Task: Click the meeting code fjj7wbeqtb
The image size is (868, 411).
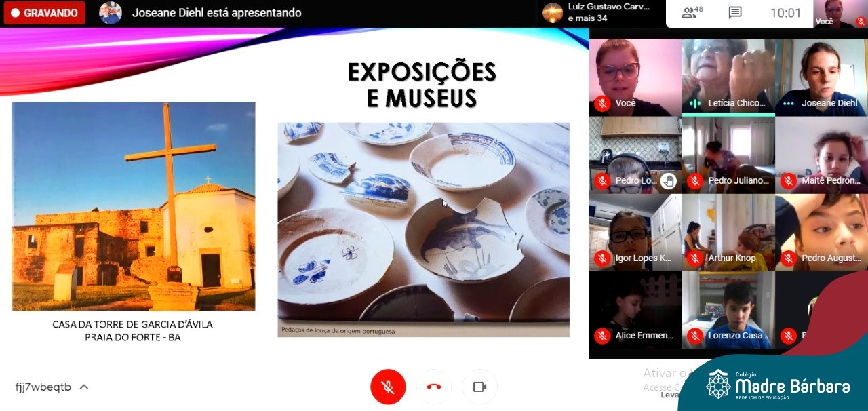Action: click(x=43, y=387)
